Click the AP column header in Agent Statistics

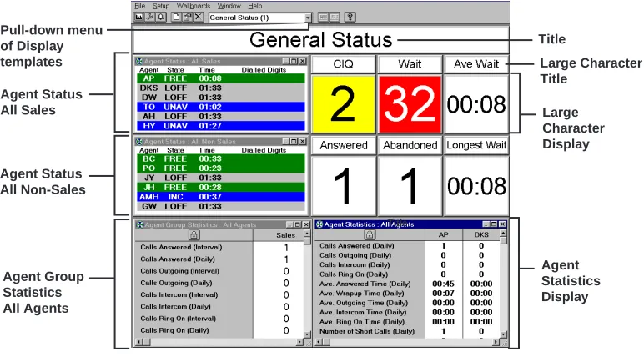point(444,234)
